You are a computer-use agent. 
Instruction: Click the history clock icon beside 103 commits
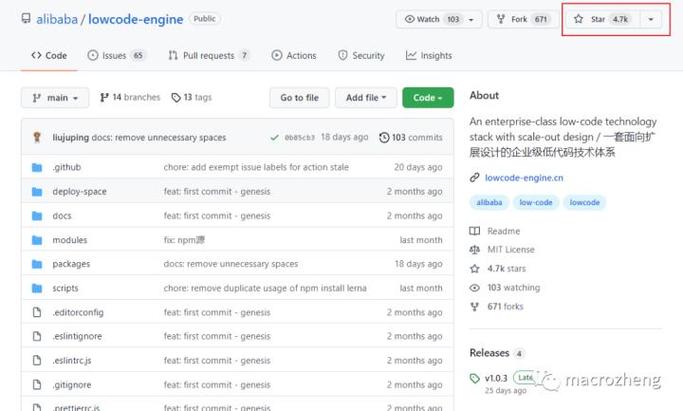coord(384,138)
